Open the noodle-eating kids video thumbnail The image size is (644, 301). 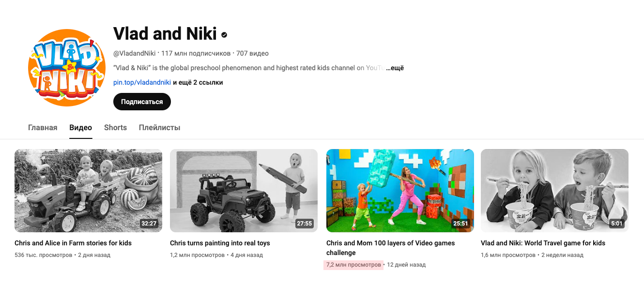(x=554, y=191)
